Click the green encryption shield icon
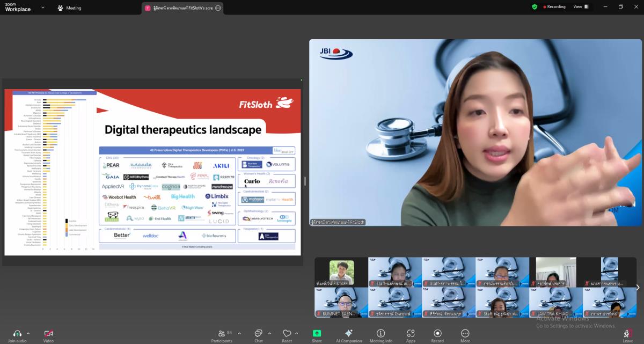The width and height of the screenshot is (644, 344). (x=535, y=7)
